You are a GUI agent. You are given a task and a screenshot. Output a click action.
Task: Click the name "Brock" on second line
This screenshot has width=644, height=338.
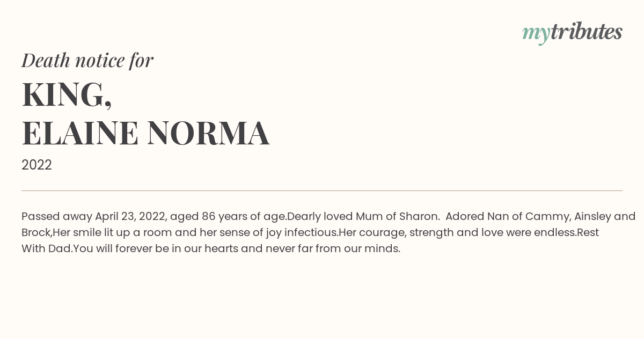pyautogui.click(x=35, y=232)
